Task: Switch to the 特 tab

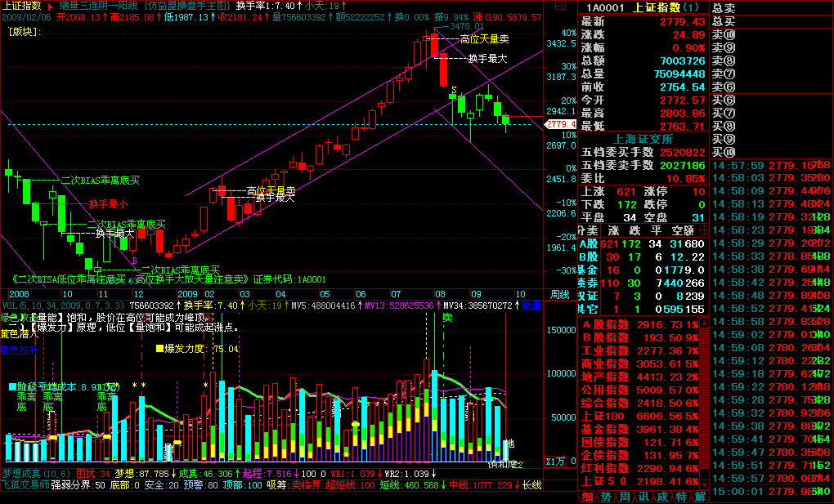Action: tap(681, 497)
